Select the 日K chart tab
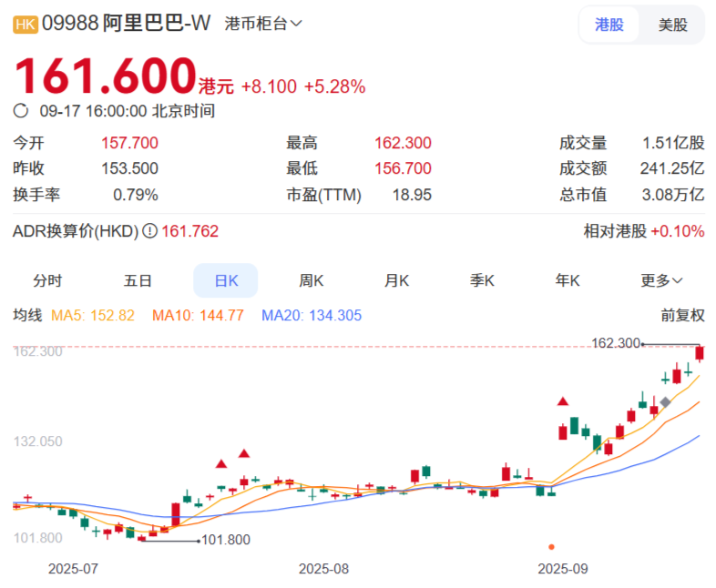 (x=226, y=280)
